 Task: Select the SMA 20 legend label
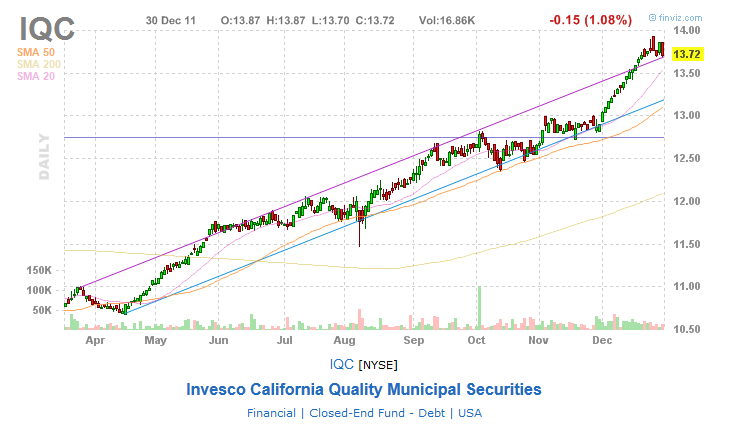pyautogui.click(x=36, y=76)
